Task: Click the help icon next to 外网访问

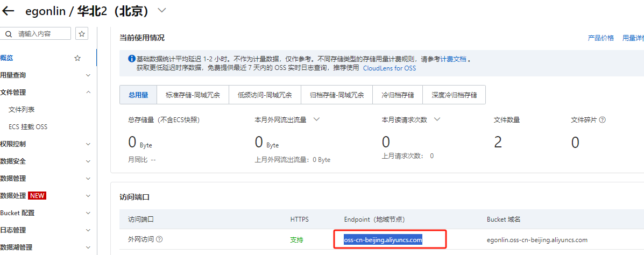Action: point(159,239)
